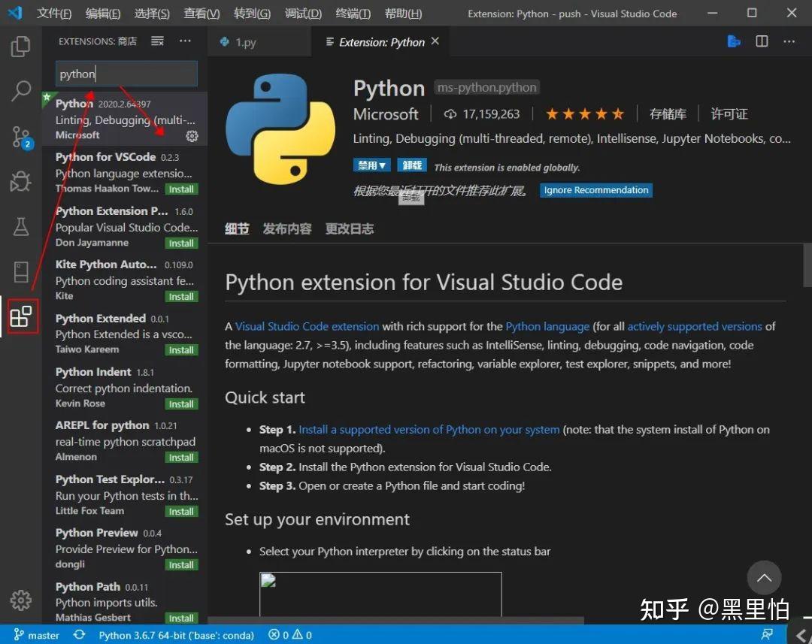812x644 pixels.
Task: Install Python Path extension
Action: (181, 618)
